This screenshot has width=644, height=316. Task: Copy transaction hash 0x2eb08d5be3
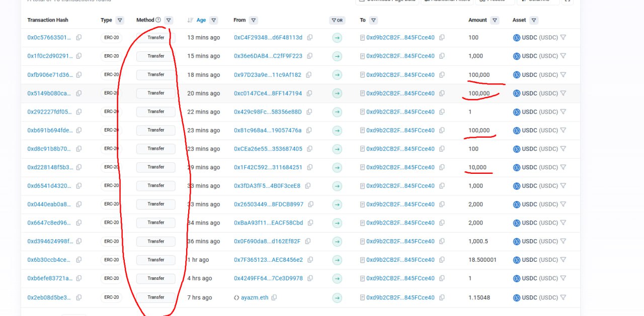click(78, 297)
